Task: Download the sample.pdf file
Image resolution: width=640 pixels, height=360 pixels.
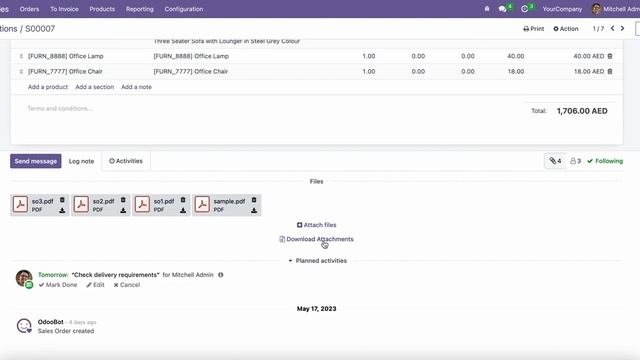Action: coord(254,211)
